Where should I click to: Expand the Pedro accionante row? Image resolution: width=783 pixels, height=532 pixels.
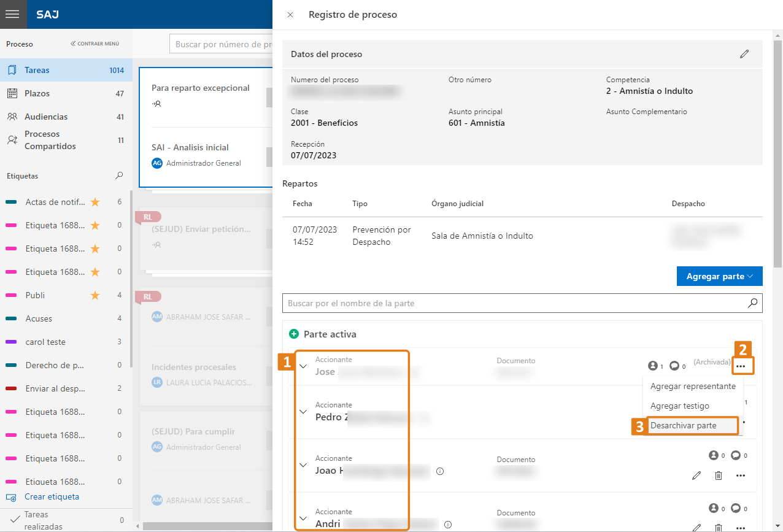click(303, 411)
